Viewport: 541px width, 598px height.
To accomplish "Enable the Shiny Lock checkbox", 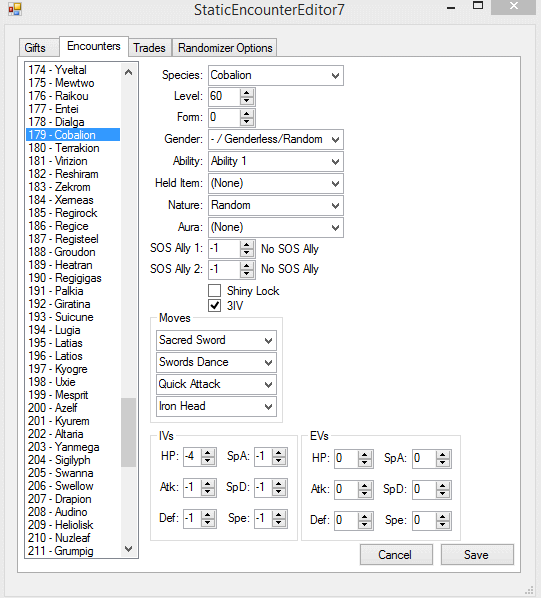I will pyautogui.click(x=215, y=291).
